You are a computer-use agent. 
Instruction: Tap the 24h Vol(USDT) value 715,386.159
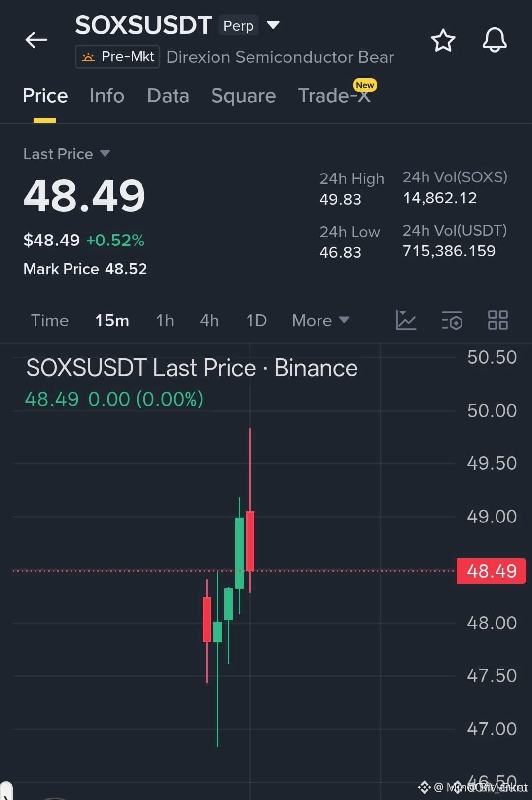[x=449, y=251]
